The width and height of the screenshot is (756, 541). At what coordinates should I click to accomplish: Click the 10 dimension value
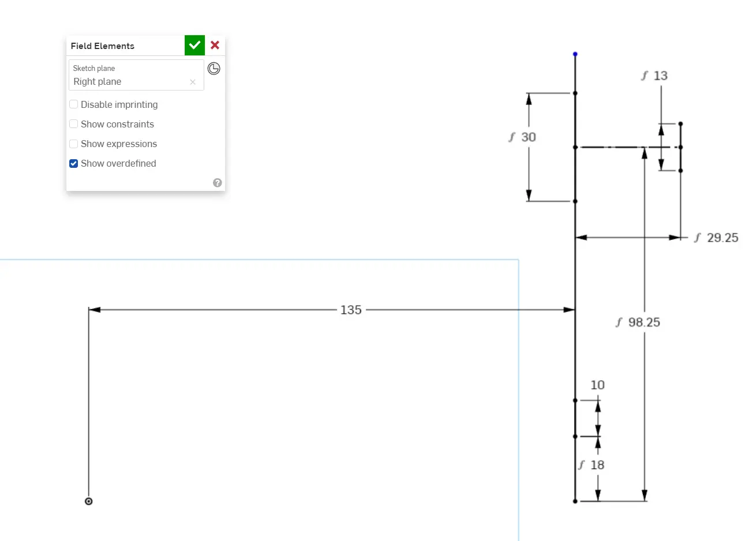(x=597, y=385)
